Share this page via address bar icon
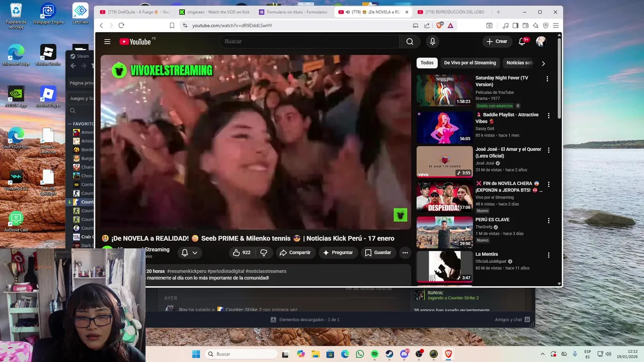 click(x=427, y=26)
